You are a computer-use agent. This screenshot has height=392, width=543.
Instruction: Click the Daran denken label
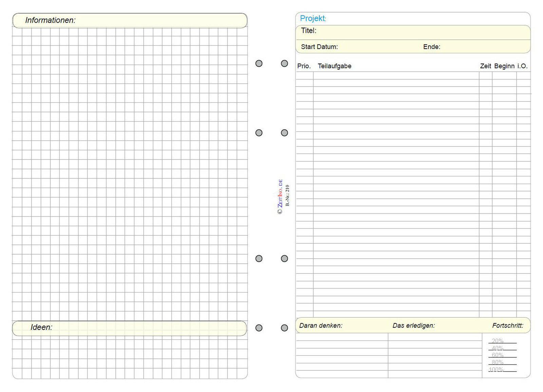321,325
